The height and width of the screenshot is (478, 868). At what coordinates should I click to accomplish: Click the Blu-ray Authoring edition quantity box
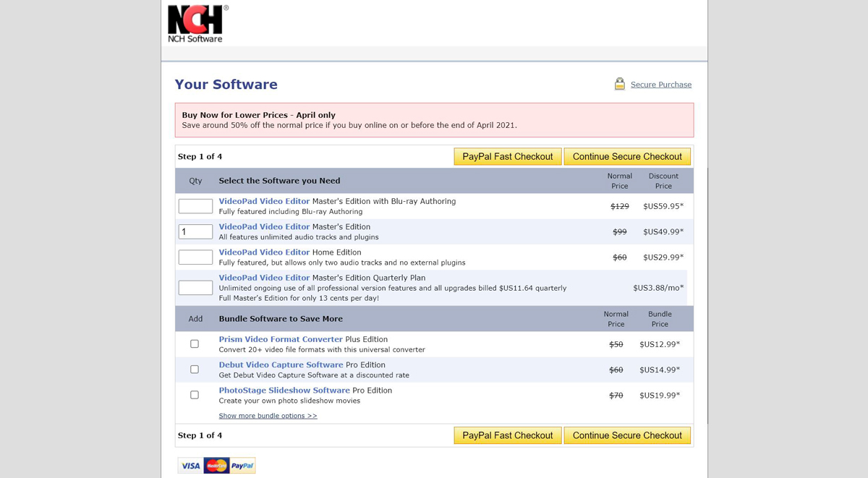195,205
